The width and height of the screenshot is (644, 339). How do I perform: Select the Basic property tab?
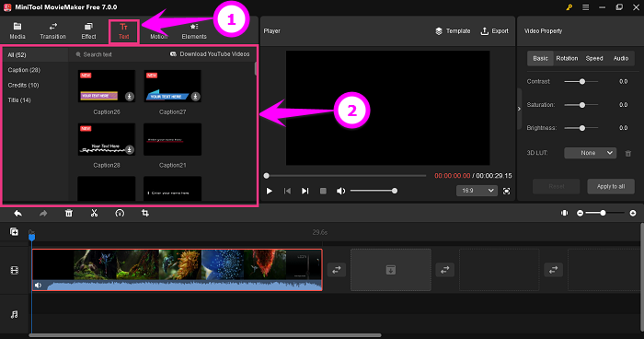[540, 58]
